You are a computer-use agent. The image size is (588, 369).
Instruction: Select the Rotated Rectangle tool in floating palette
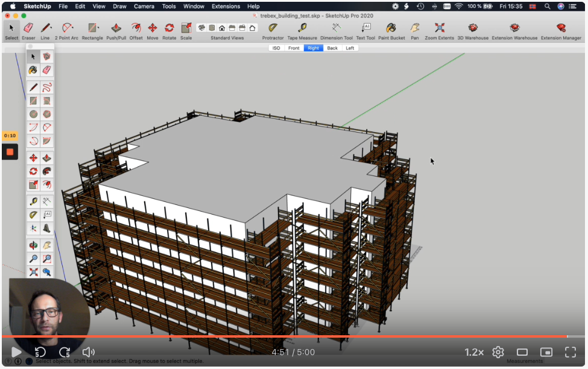(46, 101)
